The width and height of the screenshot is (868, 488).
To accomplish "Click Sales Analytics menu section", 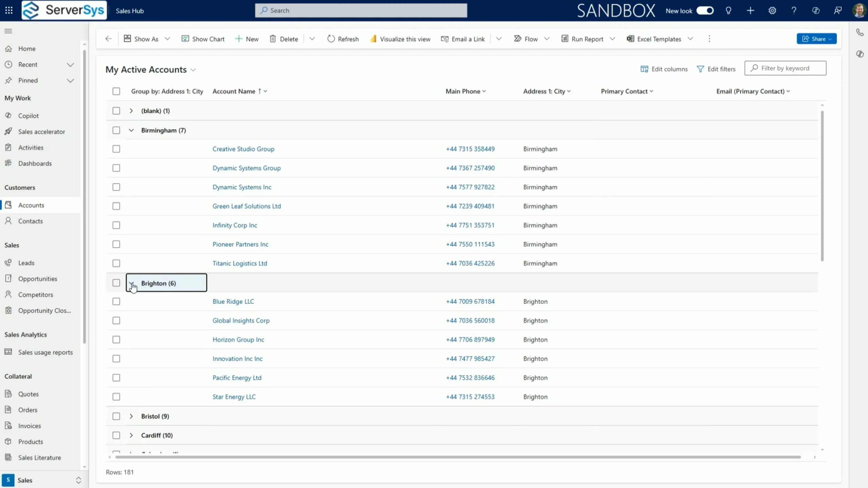I will coord(25,334).
